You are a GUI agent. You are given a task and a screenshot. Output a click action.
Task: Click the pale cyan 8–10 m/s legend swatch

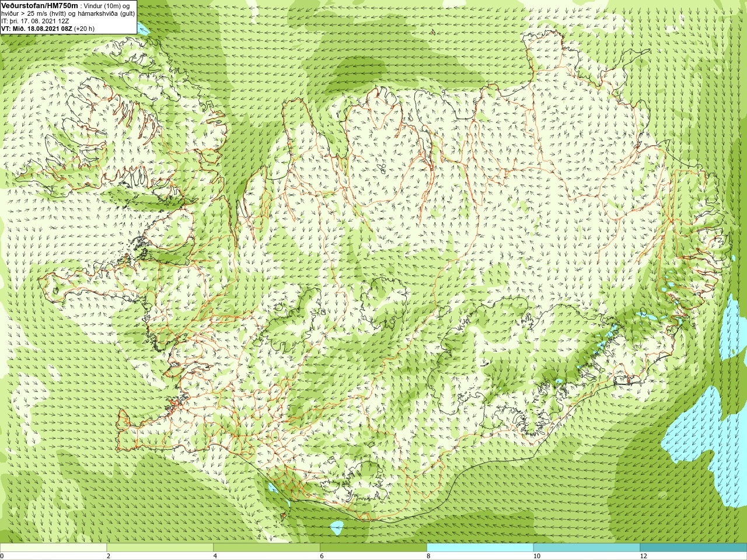pyautogui.click(x=480, y=548)
